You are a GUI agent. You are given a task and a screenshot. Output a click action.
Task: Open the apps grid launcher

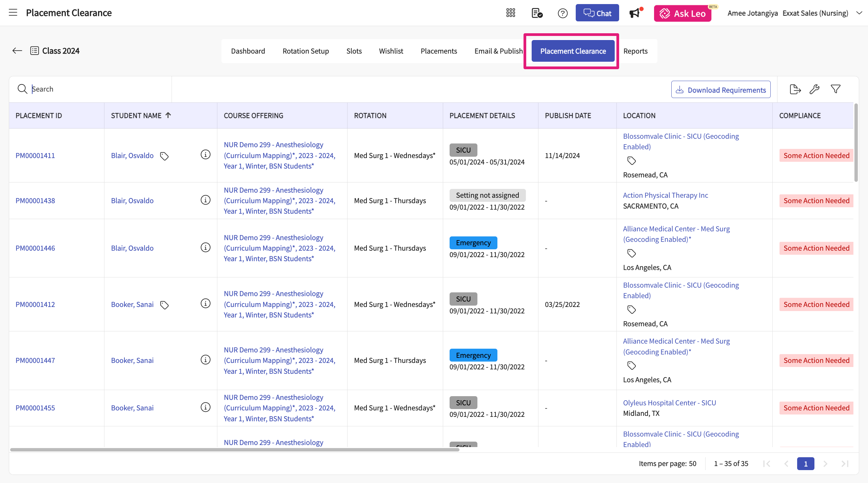511,13
